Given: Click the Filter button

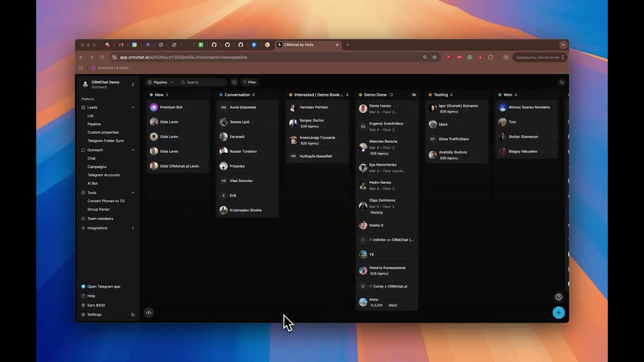Looking at the screenshot, I should pyautogui.click(x=249, y=82).
